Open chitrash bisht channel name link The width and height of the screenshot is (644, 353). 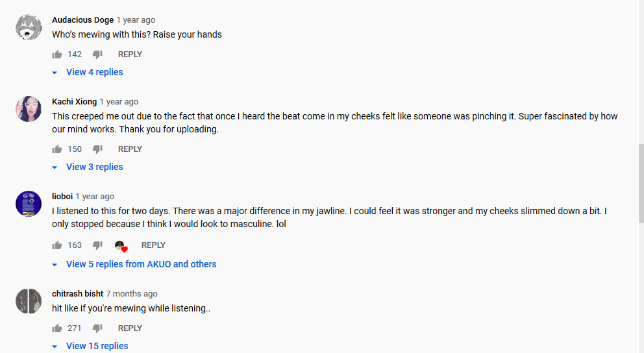click(x=77, y=294)
